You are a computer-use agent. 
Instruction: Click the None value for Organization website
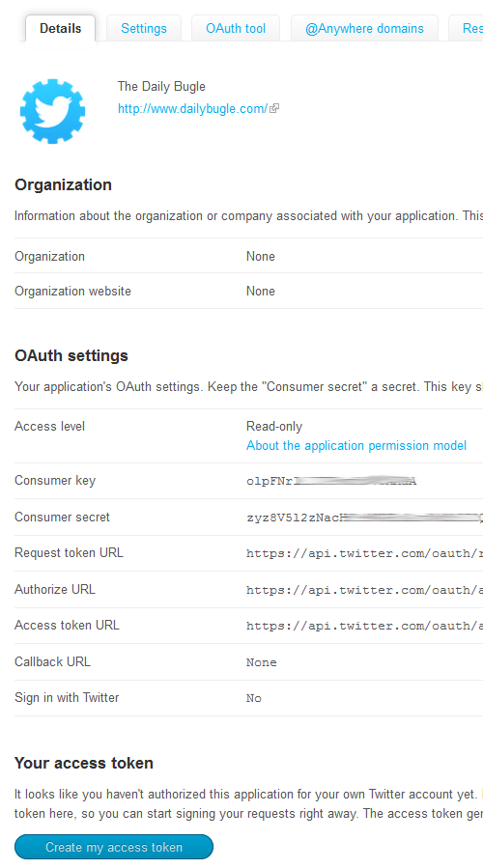click(260, 292)
